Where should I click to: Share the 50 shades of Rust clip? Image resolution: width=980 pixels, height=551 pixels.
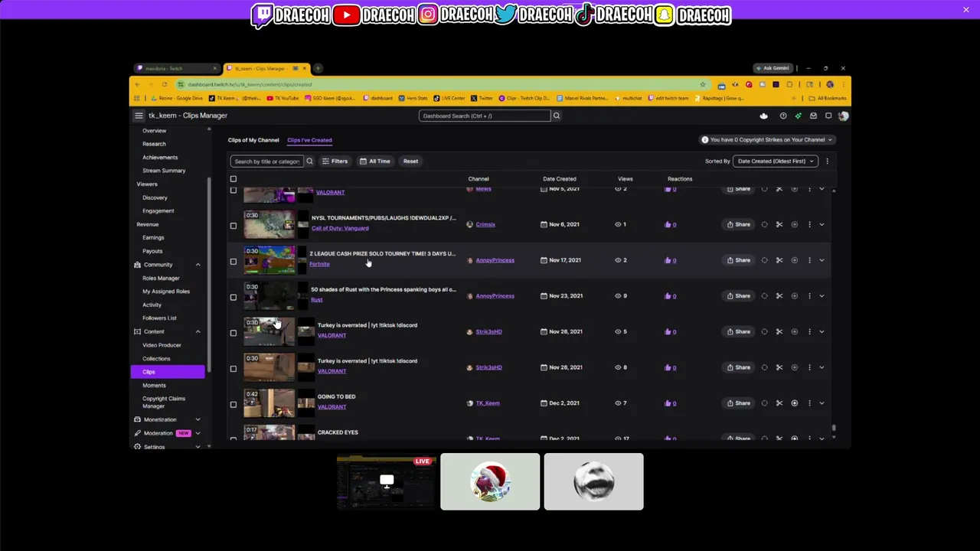(739, 296)
